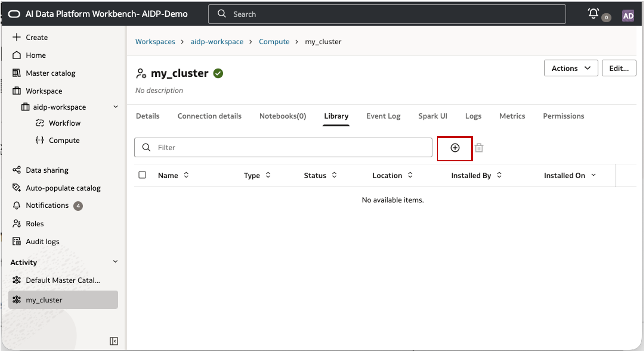Collapse the aidp-workspace tree node
644x352 pixels.
(115, 107)
